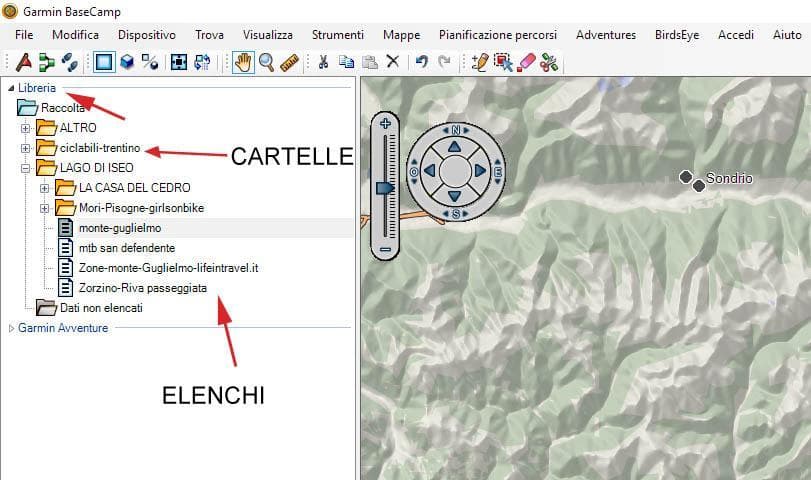Activate the Pan hand tool
Viewport: 811px width, 480px height.
click(x=243, y=63)
